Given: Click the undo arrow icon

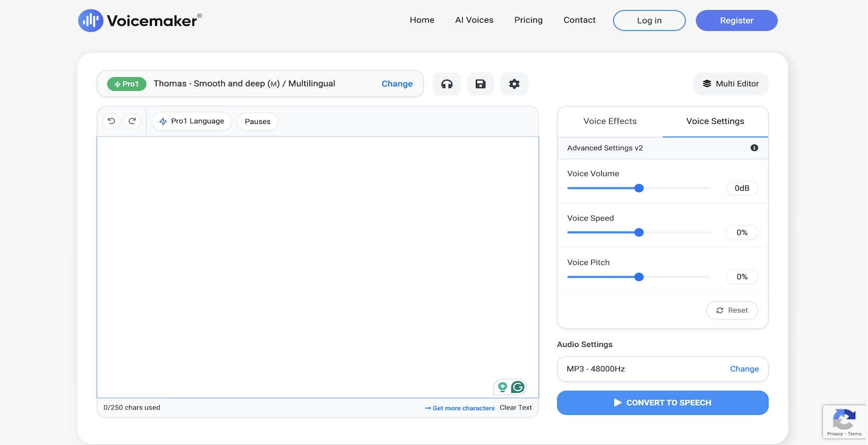Looking at the screenshot, I should pyautogui.click(x=112, y=121).
